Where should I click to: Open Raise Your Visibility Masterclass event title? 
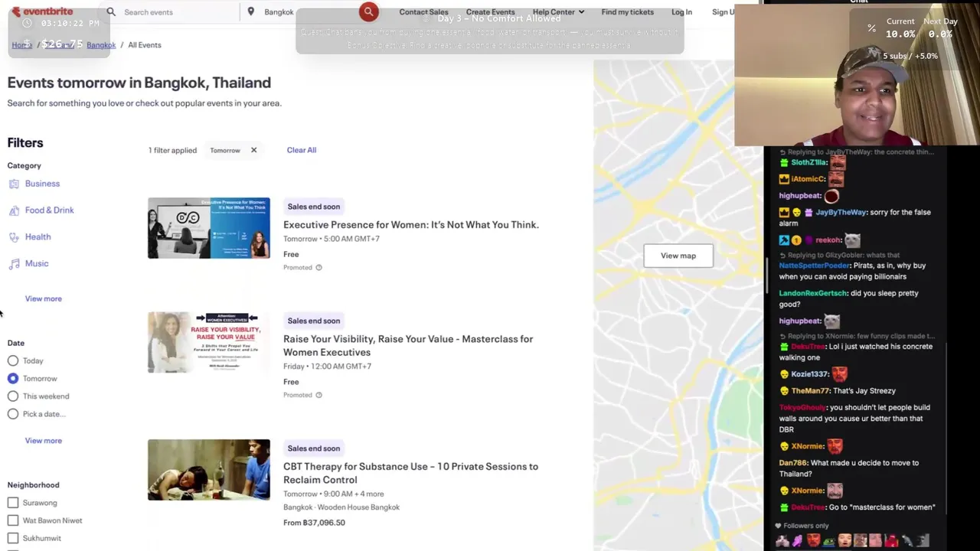tap(408, 346)
